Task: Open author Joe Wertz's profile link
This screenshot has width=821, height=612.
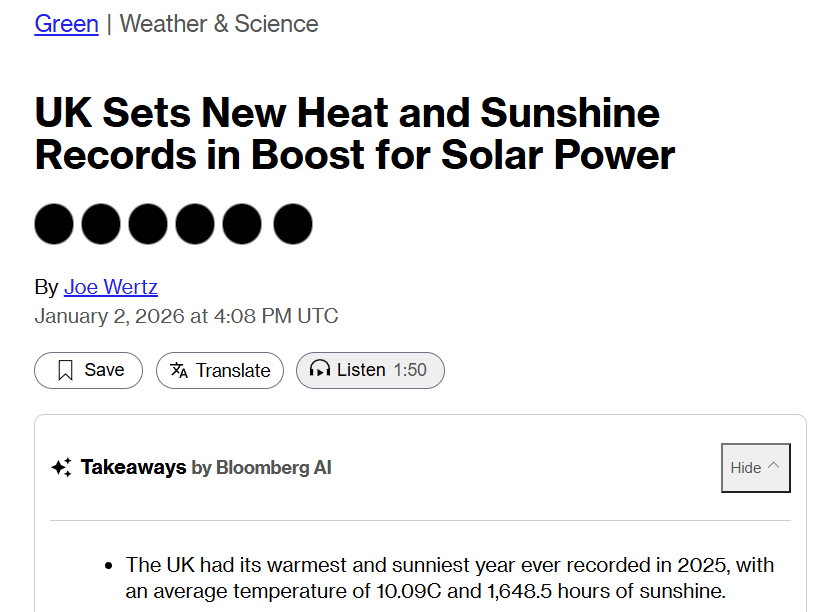Action: tap(110, 287)
